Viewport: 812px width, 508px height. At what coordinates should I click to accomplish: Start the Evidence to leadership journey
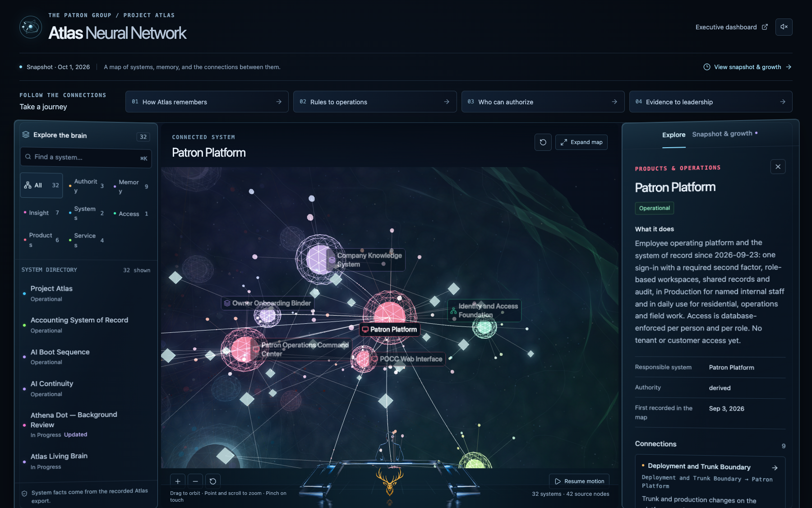[x=710, y=102]
